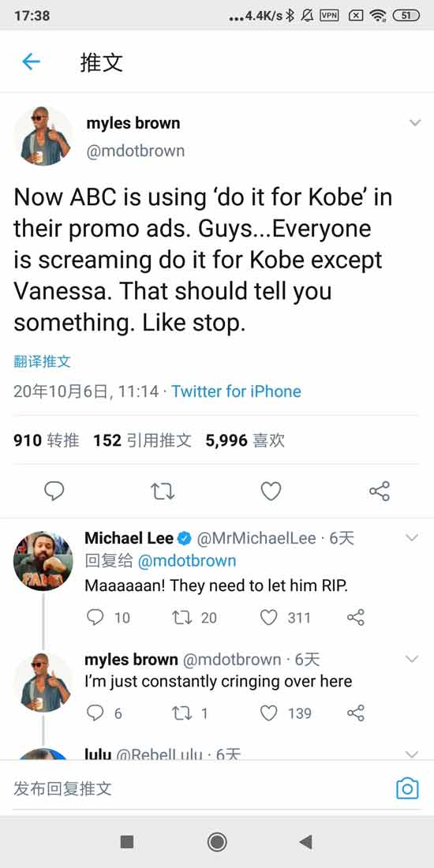Expand options chevron on myles brown's reply
This screenshot has height=868, width=434.
[412, 659]
